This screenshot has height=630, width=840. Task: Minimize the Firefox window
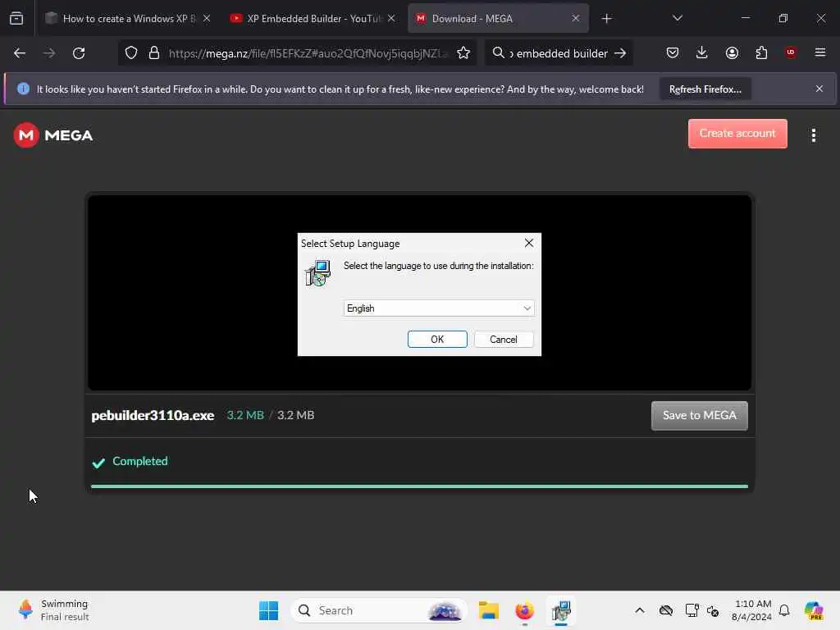745,18
